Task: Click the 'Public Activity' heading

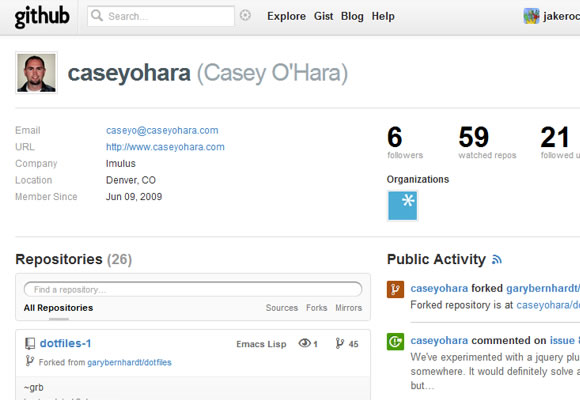Action: tap(436, 259)
